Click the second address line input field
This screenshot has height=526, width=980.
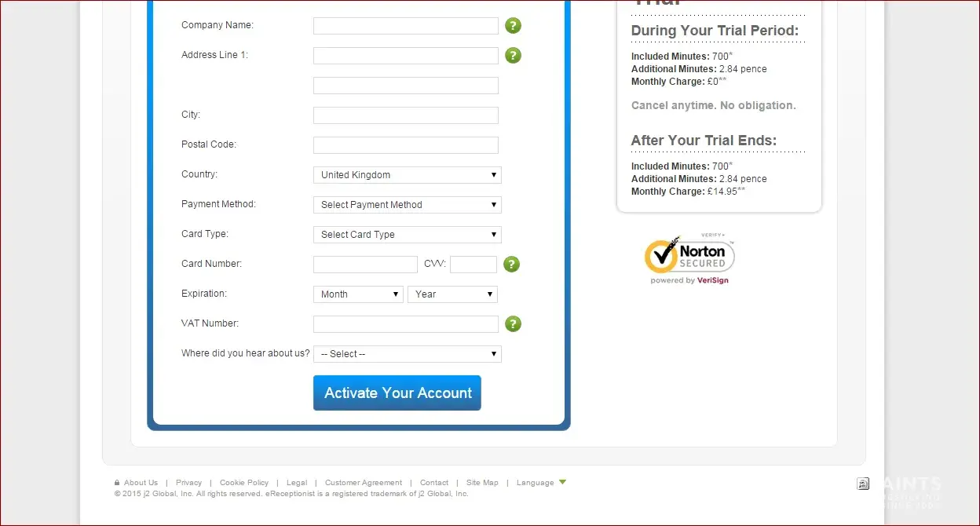406,86
